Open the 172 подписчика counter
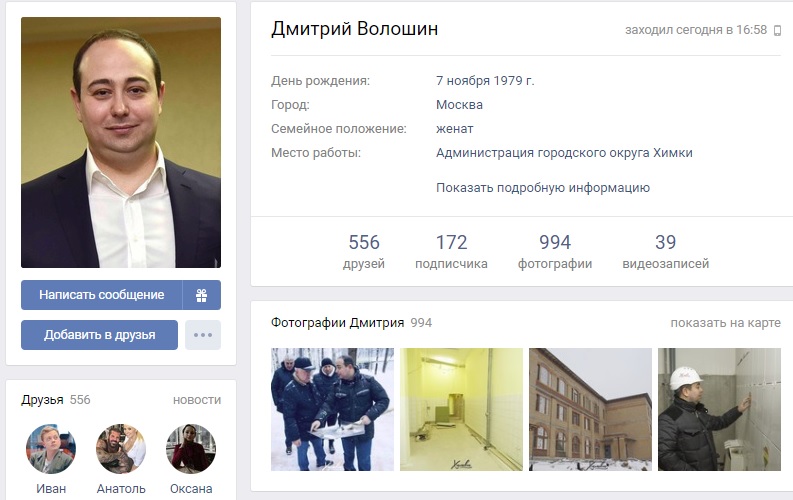 point(451,252)
